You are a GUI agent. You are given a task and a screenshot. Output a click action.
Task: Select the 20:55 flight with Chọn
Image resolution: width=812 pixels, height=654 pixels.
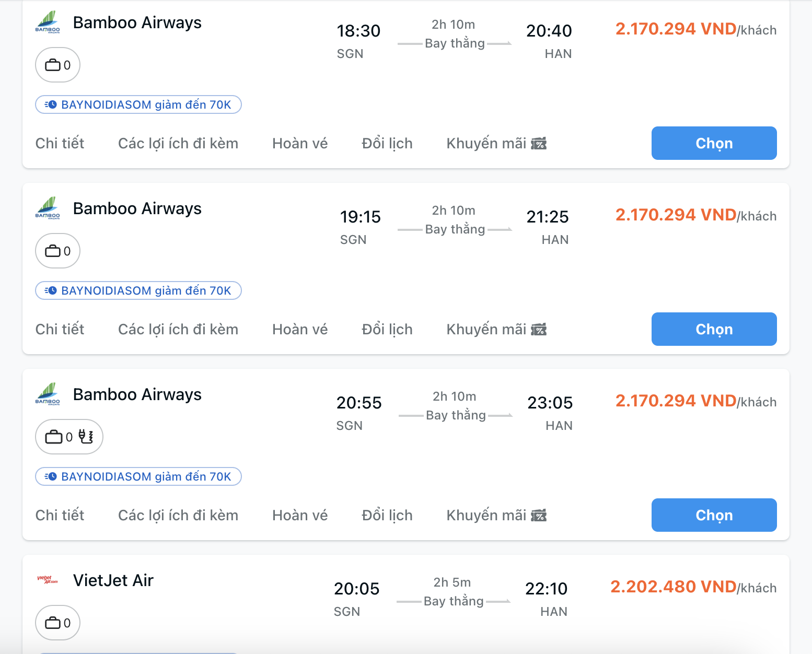point(713,515)
